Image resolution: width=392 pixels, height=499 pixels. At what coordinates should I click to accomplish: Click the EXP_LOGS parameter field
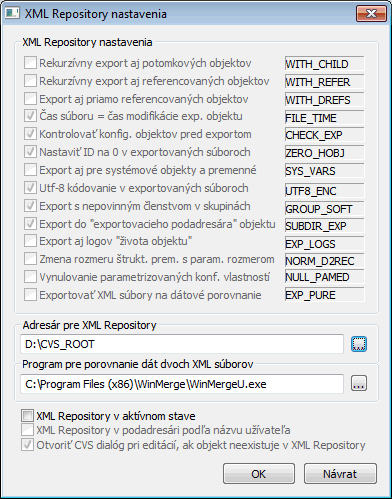point(325,244)
